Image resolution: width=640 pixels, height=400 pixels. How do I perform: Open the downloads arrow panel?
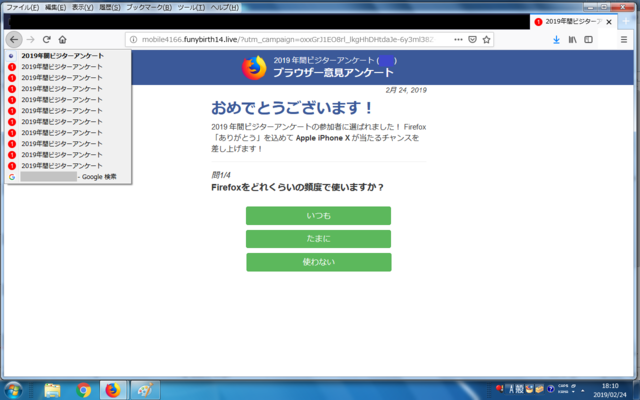click(x=556, y=40)
